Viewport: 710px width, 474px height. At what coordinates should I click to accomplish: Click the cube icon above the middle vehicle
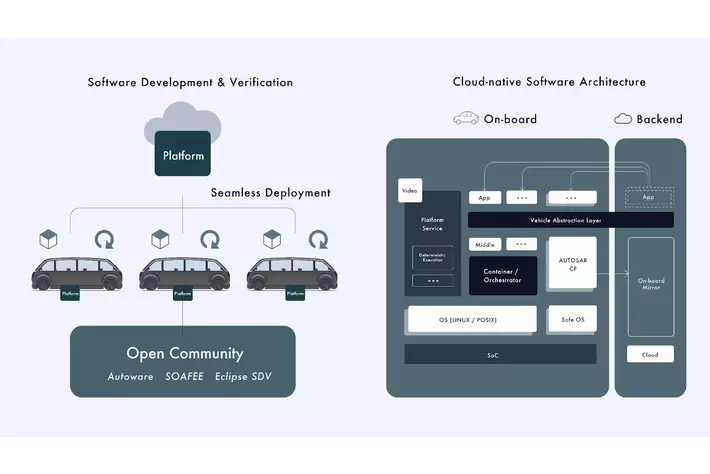coord(158,239)
